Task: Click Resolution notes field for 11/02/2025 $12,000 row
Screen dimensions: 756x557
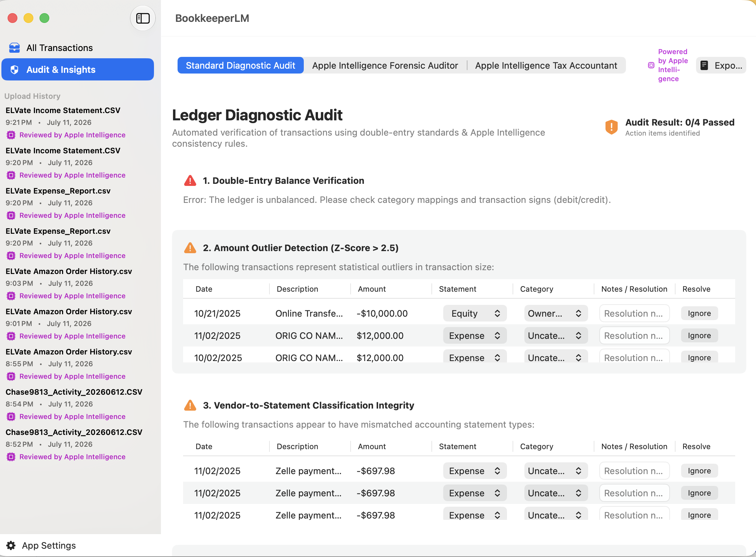Action: (634, 335)
